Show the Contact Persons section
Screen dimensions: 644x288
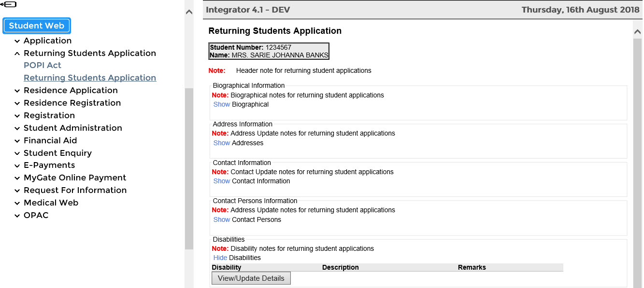(x=222, y=220)
